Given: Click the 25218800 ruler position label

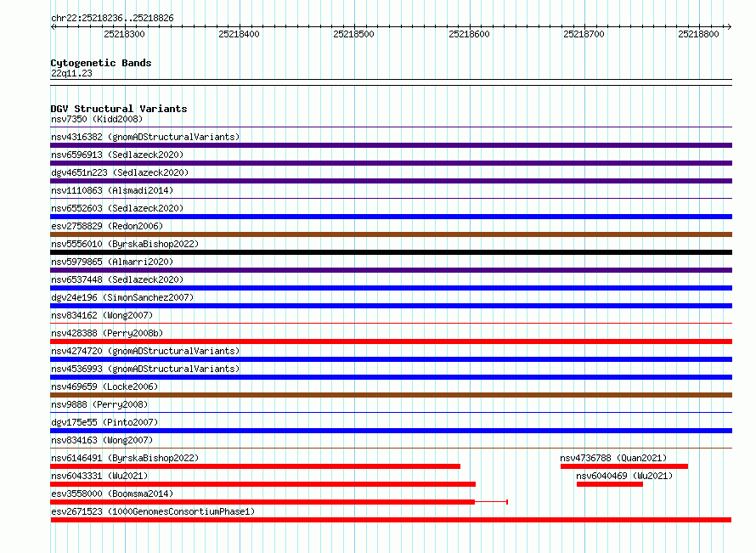Looking at the screenshot, I should click(x=698, y=34).
